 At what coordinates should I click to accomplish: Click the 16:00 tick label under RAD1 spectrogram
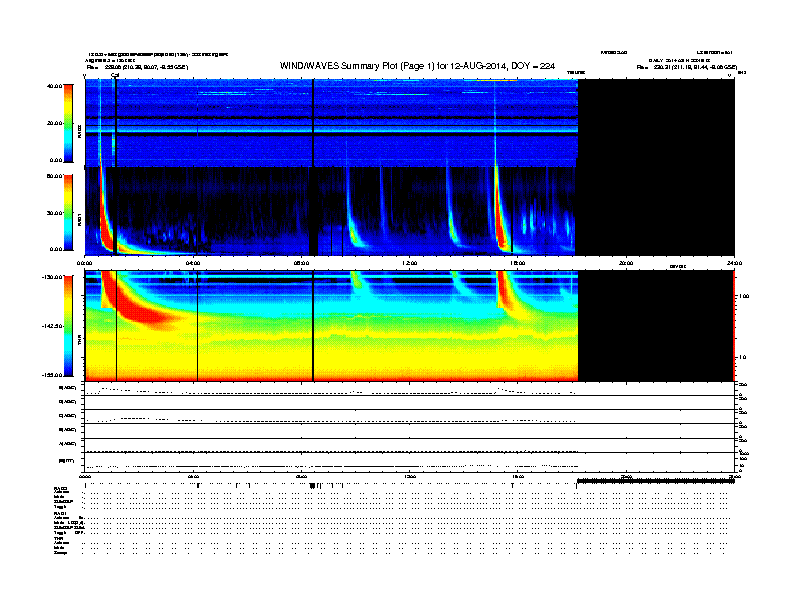pyautogui.click(x=518, y=263)
